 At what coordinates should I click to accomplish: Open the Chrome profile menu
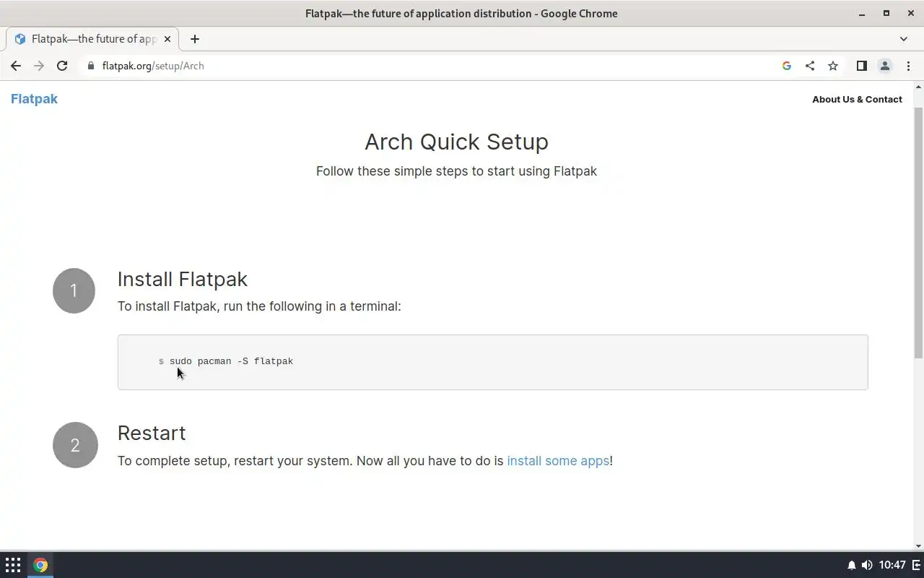(x=884, y=66)
